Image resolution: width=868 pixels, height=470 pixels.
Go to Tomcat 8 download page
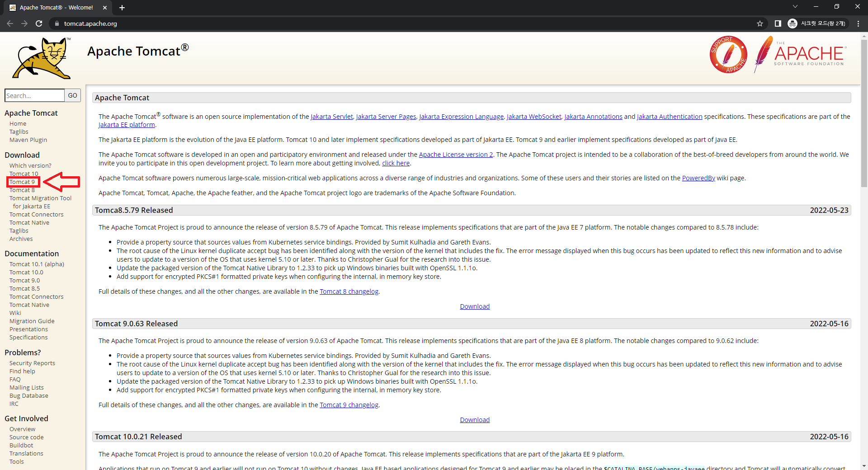click(22, 190)
